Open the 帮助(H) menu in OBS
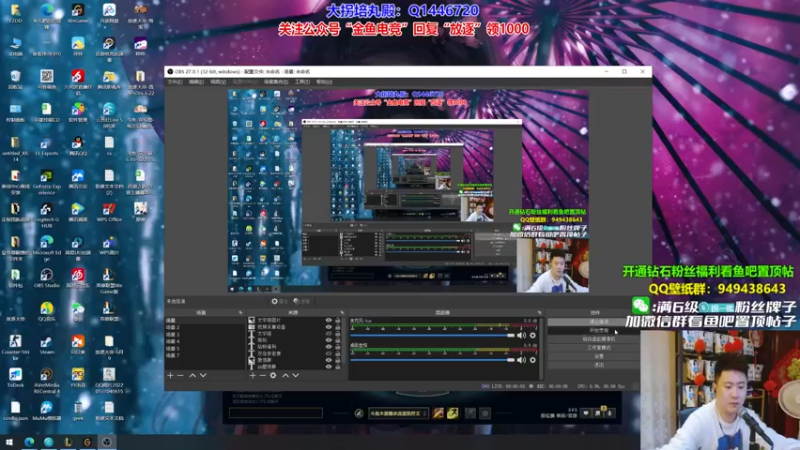Screen dimensions: 800x450 pos(324,82)
